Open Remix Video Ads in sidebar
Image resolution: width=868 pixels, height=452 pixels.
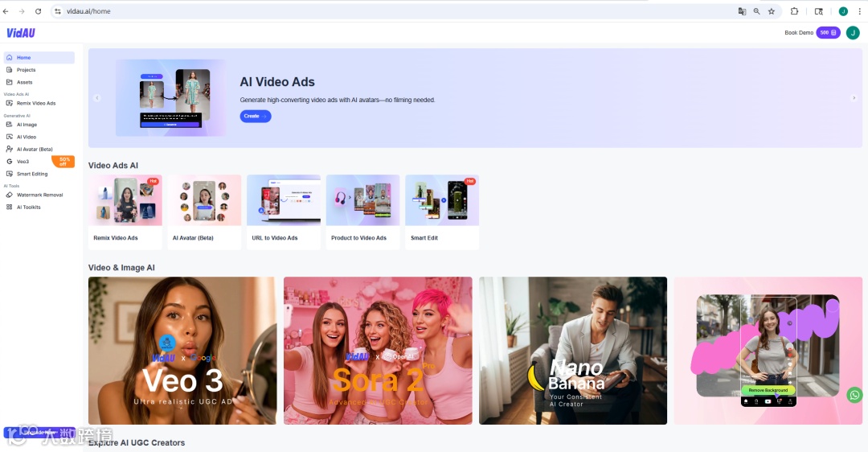[39, 103]
